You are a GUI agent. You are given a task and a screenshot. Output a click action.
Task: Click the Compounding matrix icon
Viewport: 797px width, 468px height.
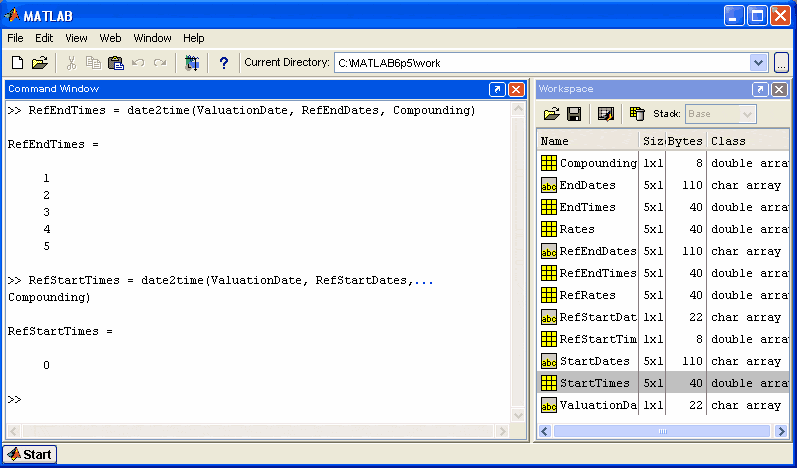coord(549,163)
